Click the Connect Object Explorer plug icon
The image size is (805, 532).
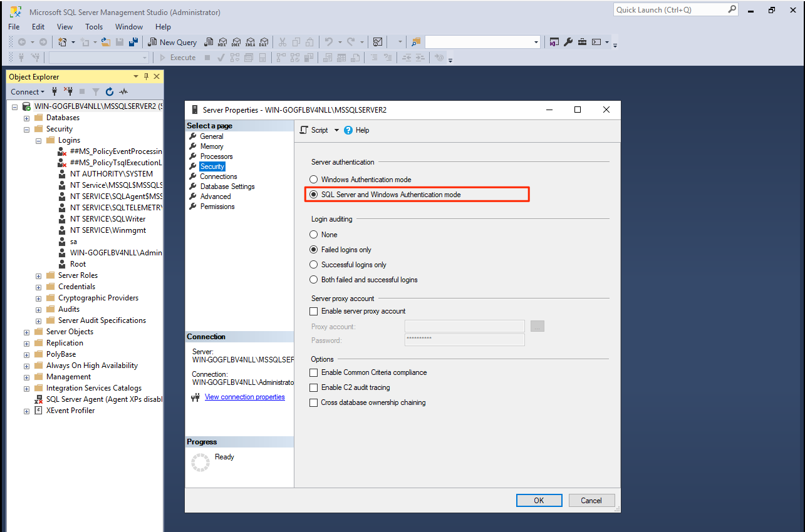click(x=55, y=91)
